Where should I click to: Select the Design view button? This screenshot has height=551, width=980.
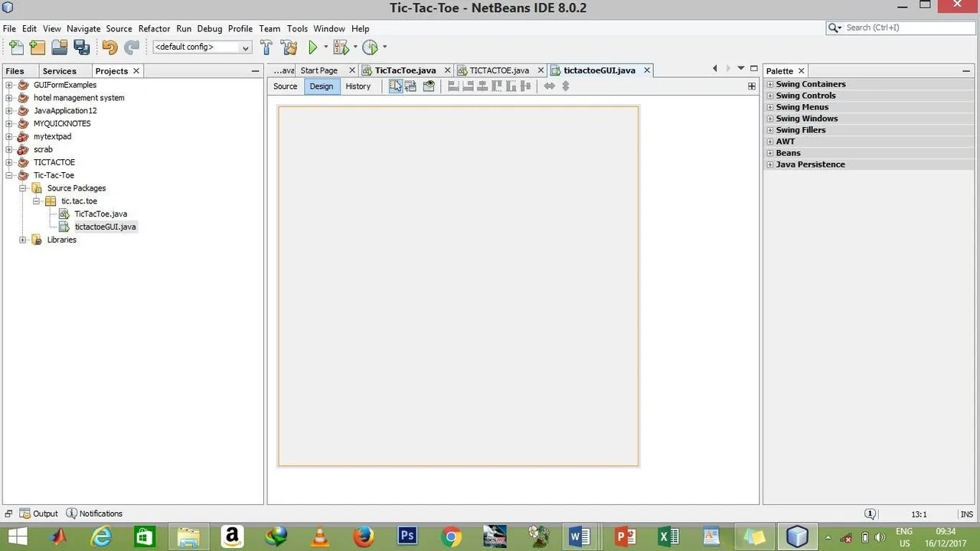pyautogui.click(x=322, y=86)
